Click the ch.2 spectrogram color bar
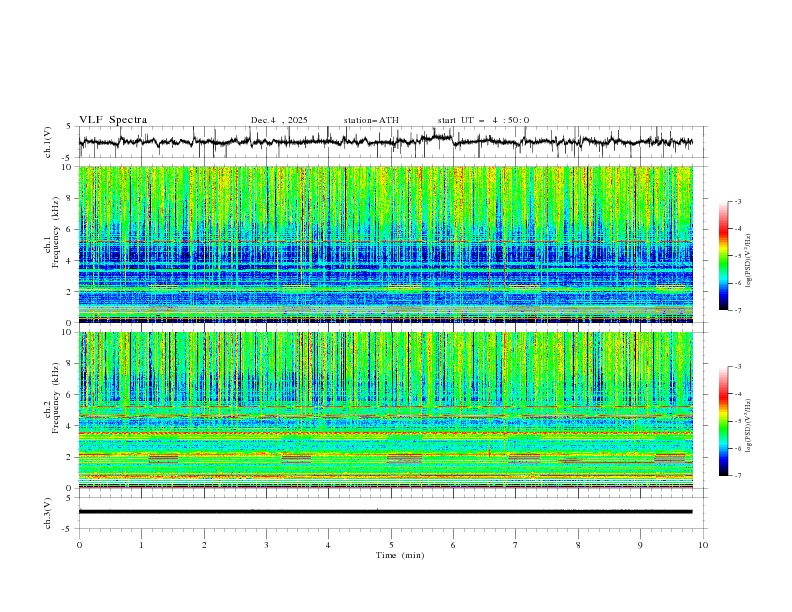The width and height of the screenshot is (792, 612). click(x=723, y=421)
